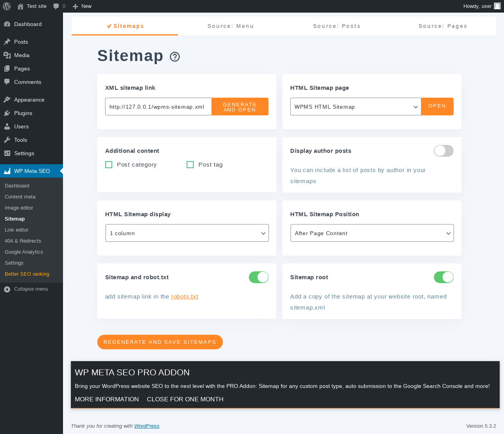The image size is (504, 434).
Task: Click the Test site title link
Action: tap(37, 6)
